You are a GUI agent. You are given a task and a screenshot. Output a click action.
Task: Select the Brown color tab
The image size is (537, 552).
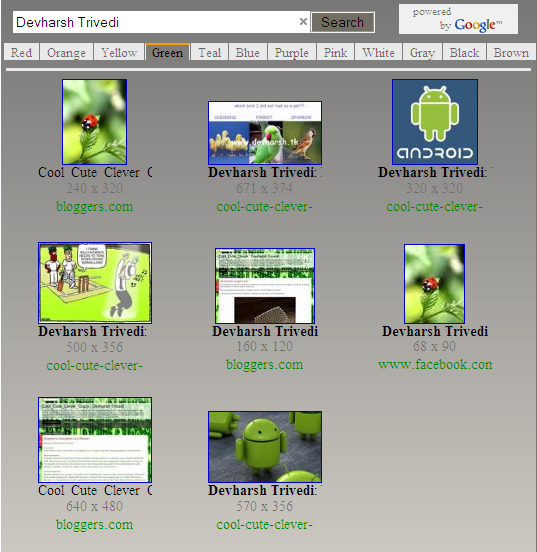point(511,52)
